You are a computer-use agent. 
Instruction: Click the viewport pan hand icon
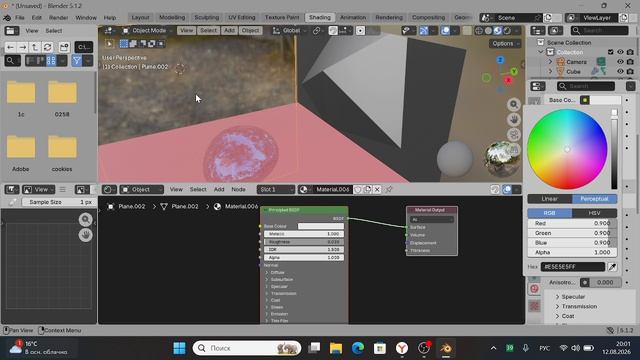[x=514, y=119]
